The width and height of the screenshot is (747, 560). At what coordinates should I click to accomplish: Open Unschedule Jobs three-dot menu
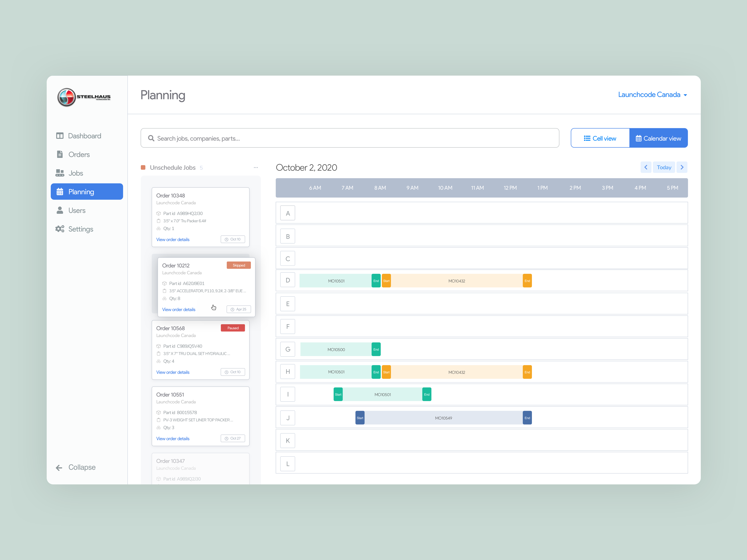coord(256,167)
